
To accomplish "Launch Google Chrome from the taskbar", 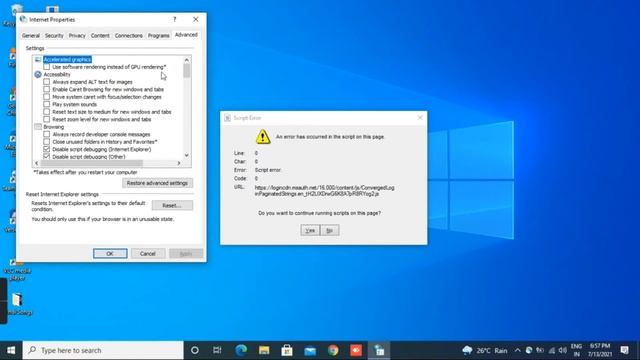I will pyautogui.click(x=333, y=350).
